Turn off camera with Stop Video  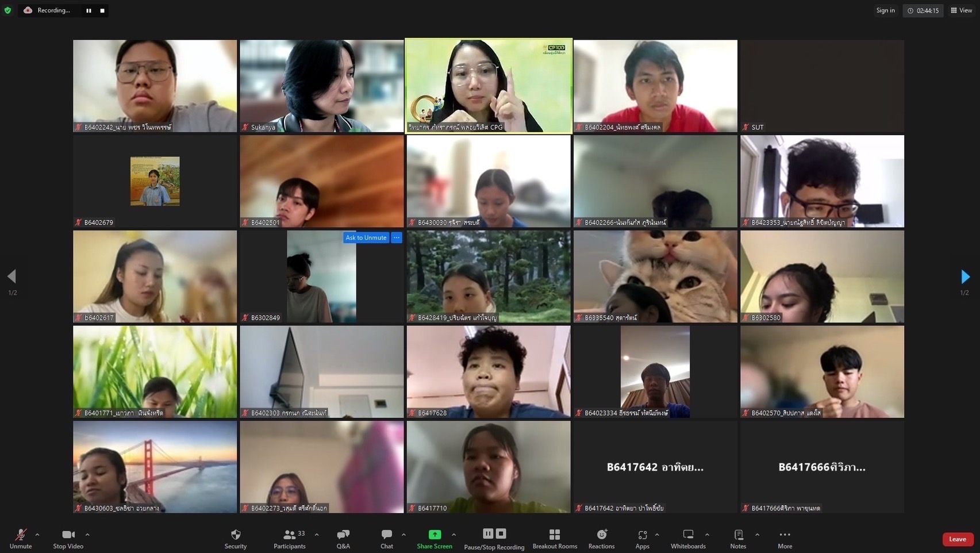point(68,539)
